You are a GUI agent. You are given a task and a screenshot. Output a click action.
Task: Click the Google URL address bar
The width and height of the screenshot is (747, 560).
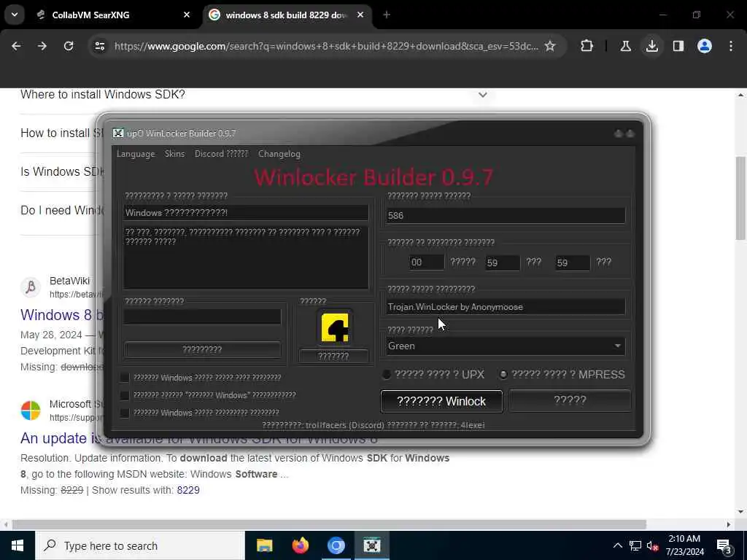[x=326, y=46]
